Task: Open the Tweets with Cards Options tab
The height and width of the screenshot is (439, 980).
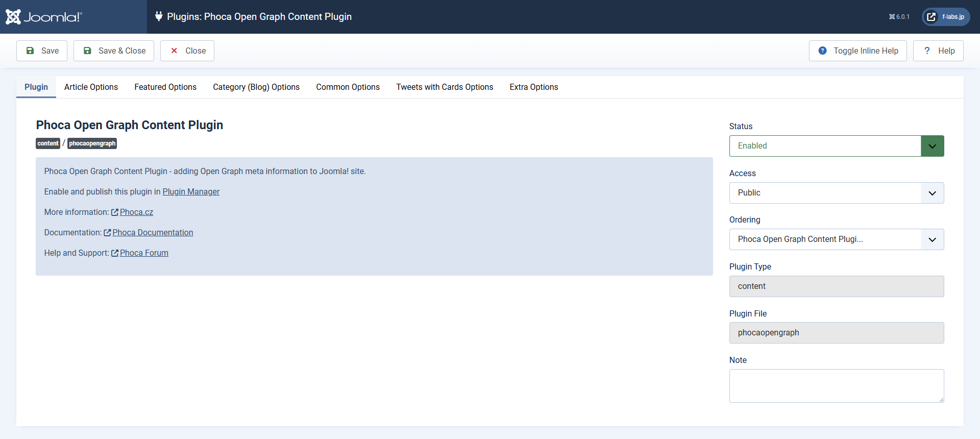Action: tap(445, 87)
